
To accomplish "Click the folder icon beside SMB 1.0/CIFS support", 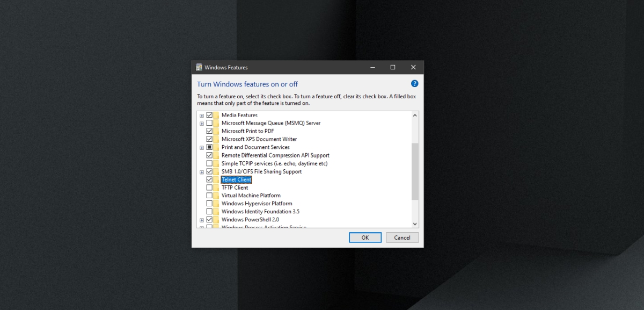I will point(217,171).
